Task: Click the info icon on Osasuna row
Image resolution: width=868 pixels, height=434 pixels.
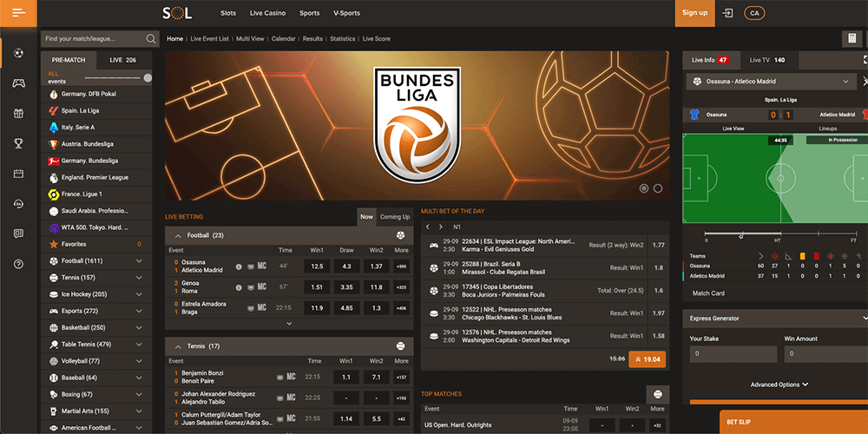Action: tap(239, 266)
